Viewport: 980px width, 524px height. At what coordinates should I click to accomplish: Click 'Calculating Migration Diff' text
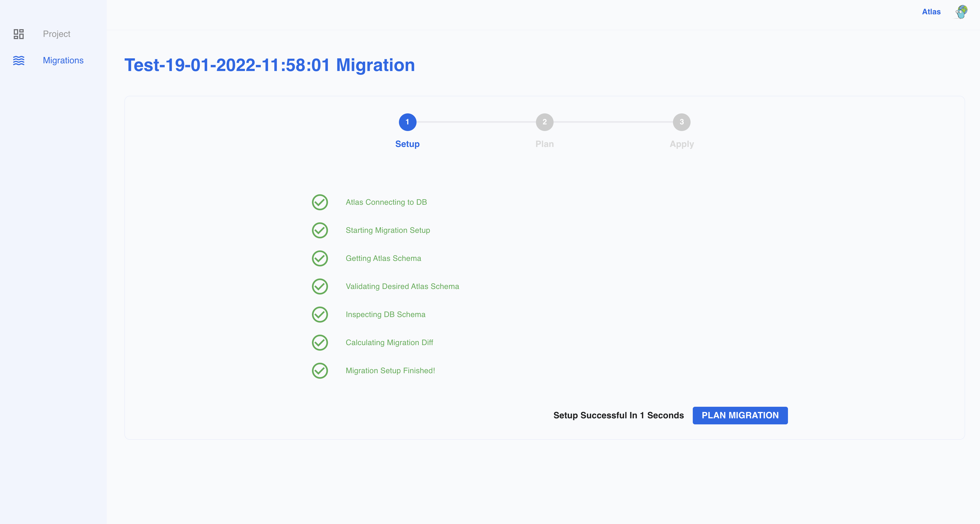coord(389,342)
